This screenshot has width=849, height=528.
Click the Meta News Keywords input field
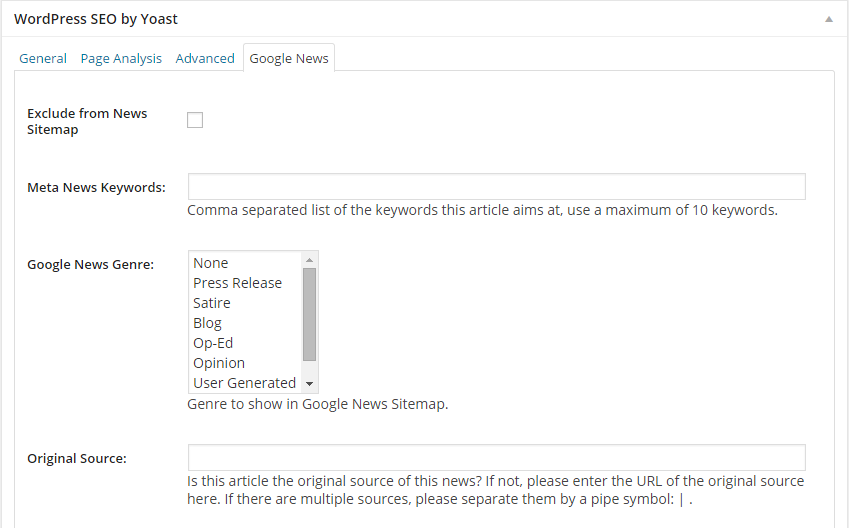[x=496, y=187]
